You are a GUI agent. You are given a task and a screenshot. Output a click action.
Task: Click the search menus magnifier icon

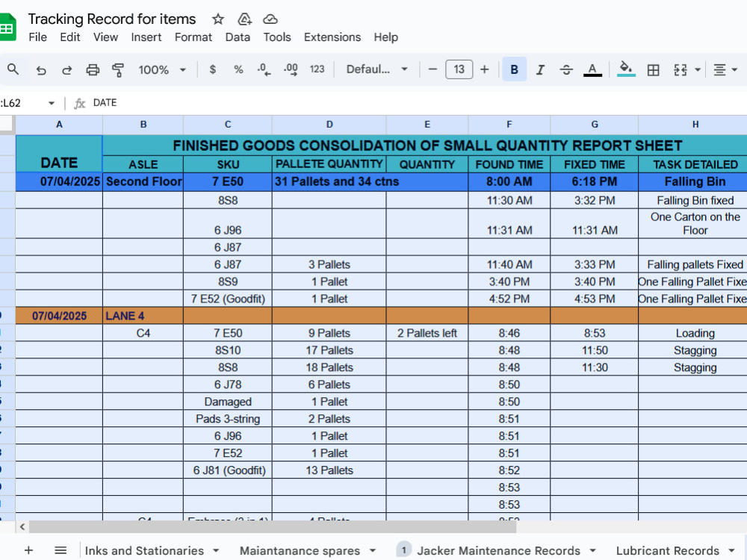click(x=13, y=69)
